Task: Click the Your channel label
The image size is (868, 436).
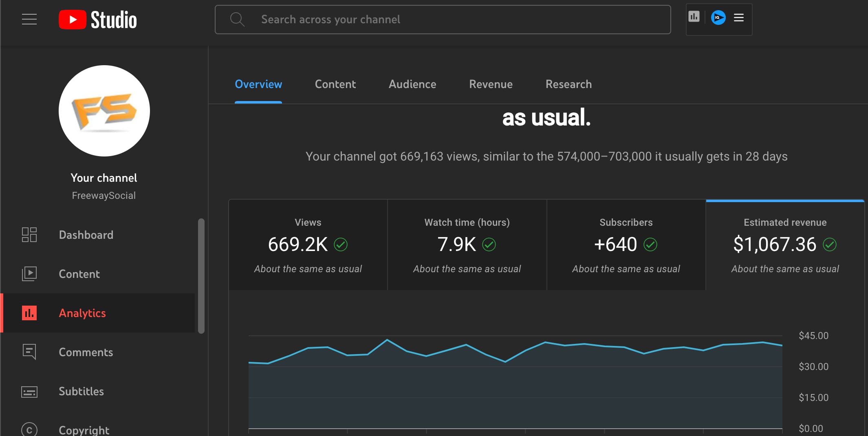Action: [x=104, y=178]
